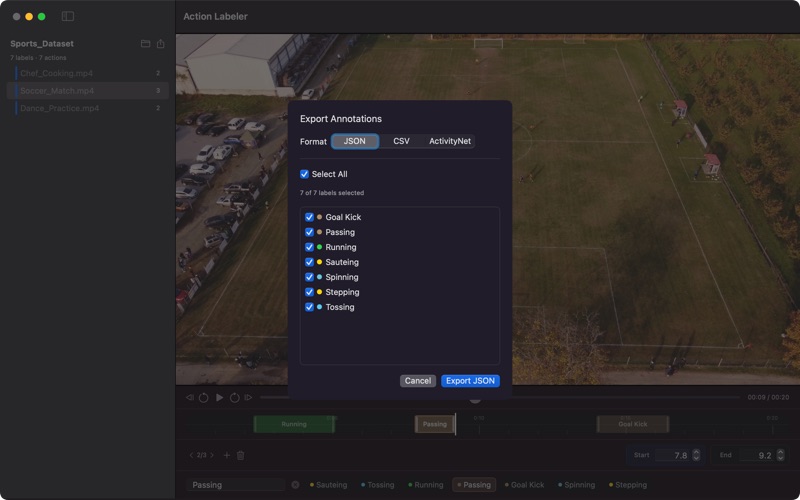Image resolution: width=800 pixels, height=500 pixels.
Task: Uncheck the Stepping label checkbox
Action: tap(309, 292)
